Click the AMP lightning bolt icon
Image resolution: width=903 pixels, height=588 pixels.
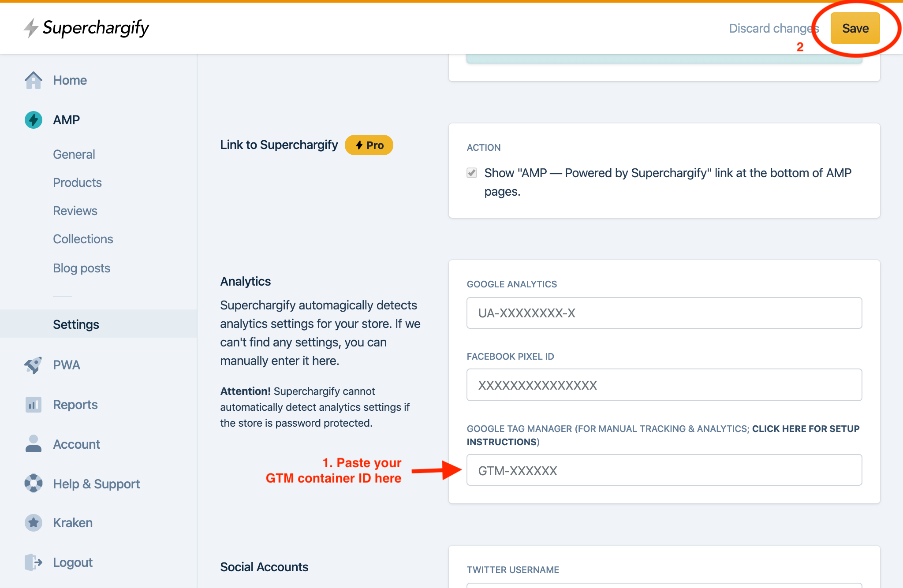point(34,120)
